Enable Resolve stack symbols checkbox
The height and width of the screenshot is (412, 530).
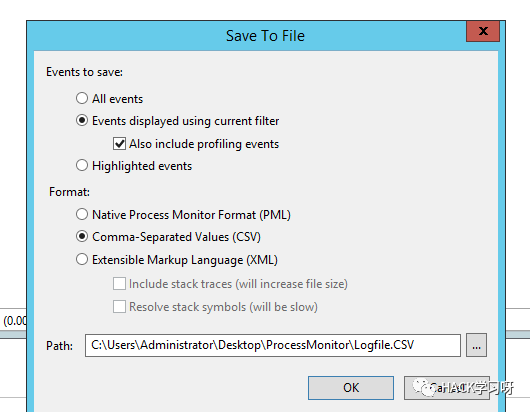click(x=119, y=307)
